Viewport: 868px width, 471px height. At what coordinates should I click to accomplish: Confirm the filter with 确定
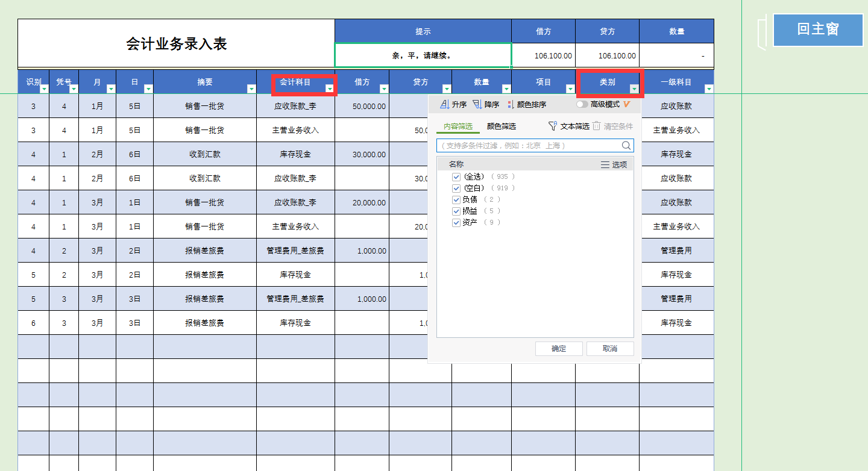click(559, 349)
